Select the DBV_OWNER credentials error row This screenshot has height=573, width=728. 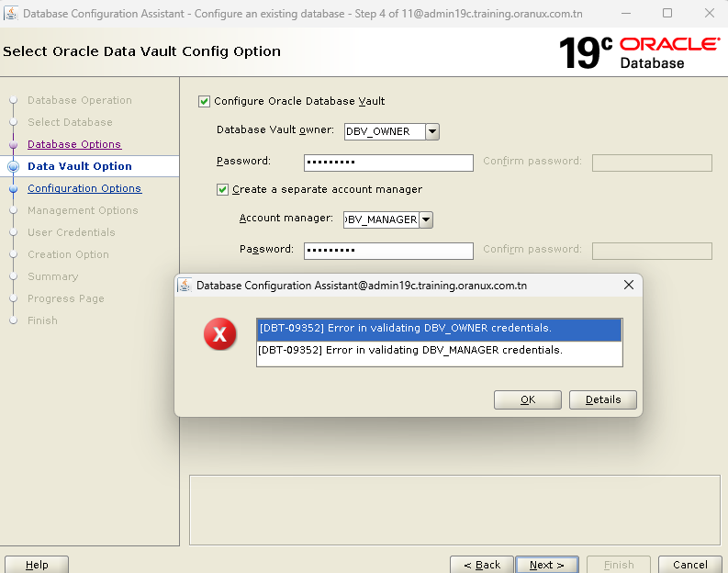[x=438, y=329]
